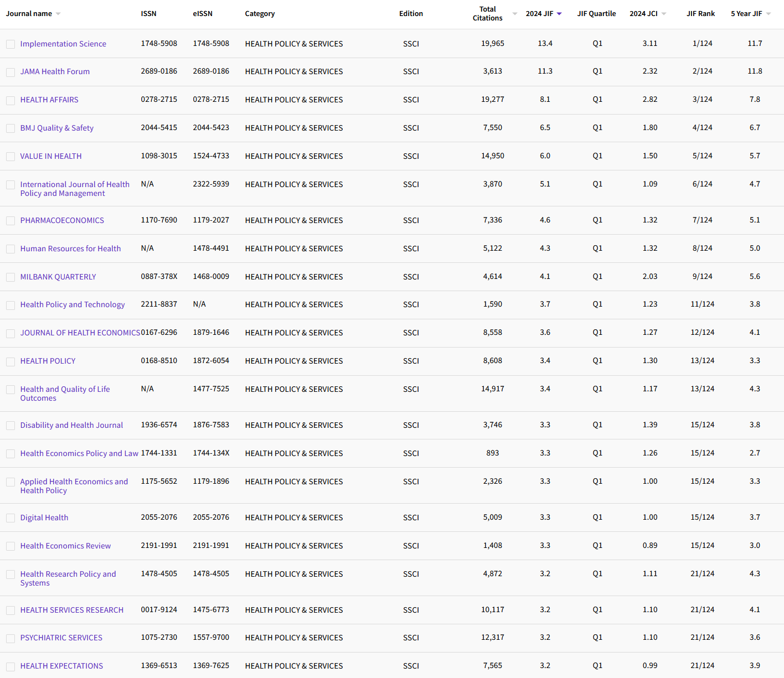This screenshot has height=678, width=784.
Task: Click the eISSN column header
Action: click(x=203, y=14)
